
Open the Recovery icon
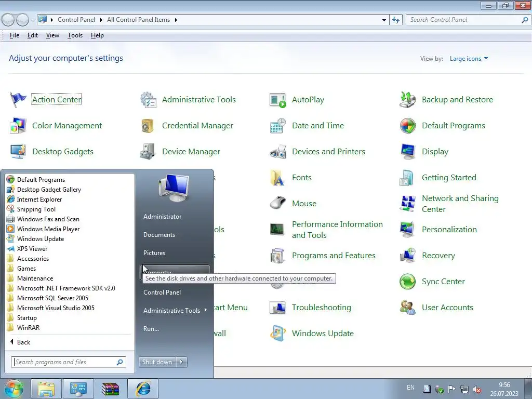pos(408,256)
